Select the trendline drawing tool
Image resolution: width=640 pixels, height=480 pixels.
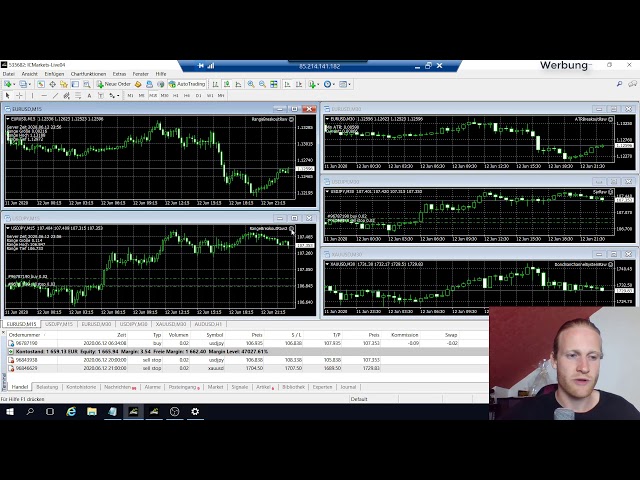pyautogui.click(x=54, y=95)
